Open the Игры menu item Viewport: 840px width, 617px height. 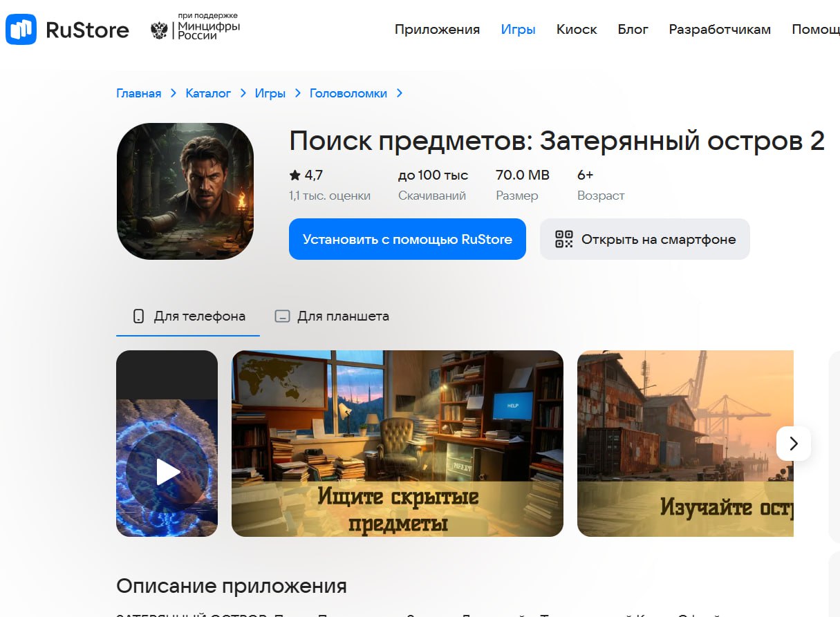pos(518,29)
